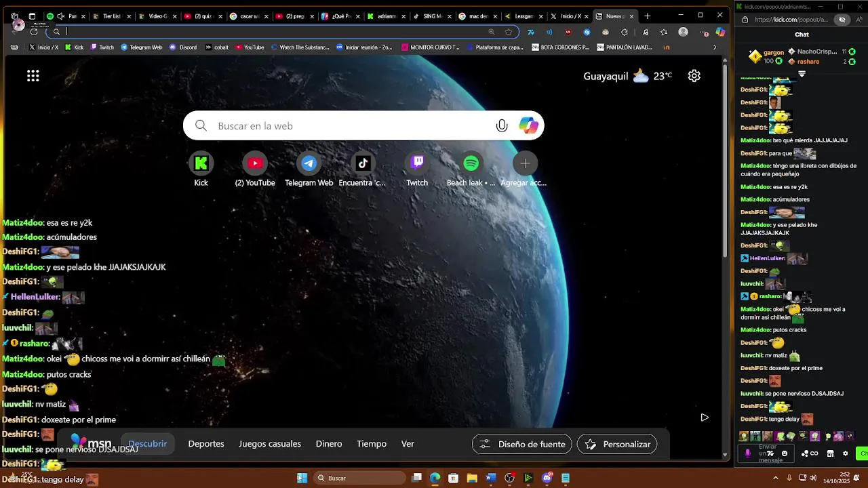868x488 pixels.
Task: Open the Telegram Web quick link tile
Action: coord(309,169)
